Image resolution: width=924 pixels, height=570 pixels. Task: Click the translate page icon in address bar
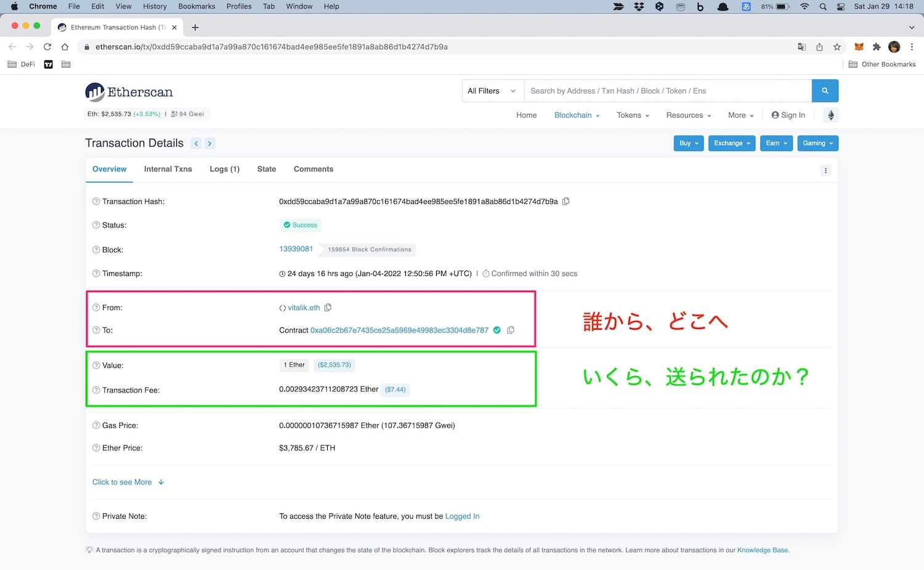801,47
